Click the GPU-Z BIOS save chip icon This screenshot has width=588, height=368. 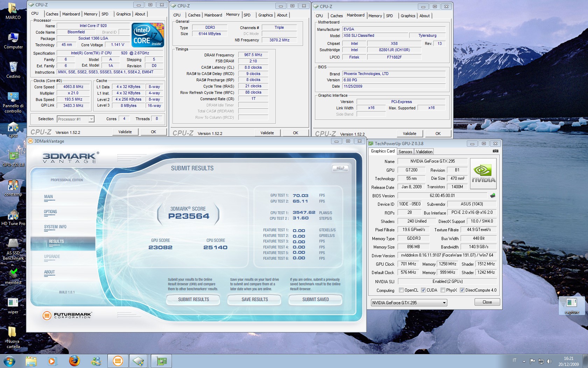click(493, 196)
